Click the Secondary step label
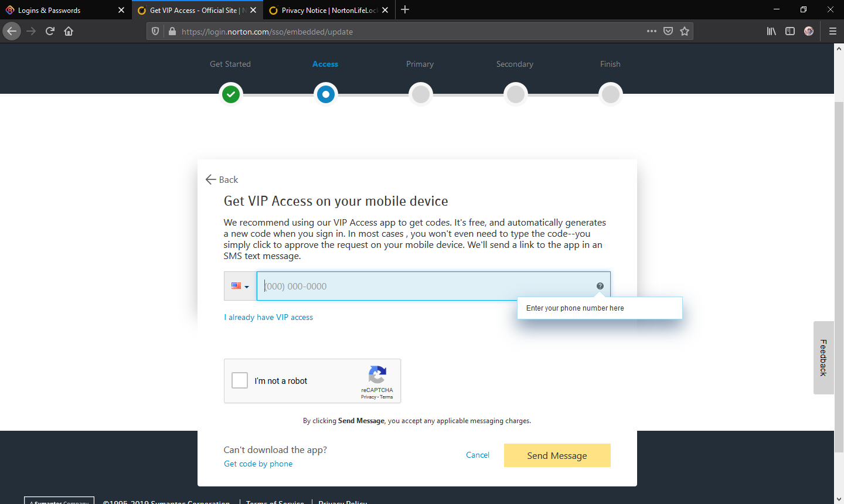Image resolution: width=844 pixels, height=504 pixels. [x=515, y=64]
